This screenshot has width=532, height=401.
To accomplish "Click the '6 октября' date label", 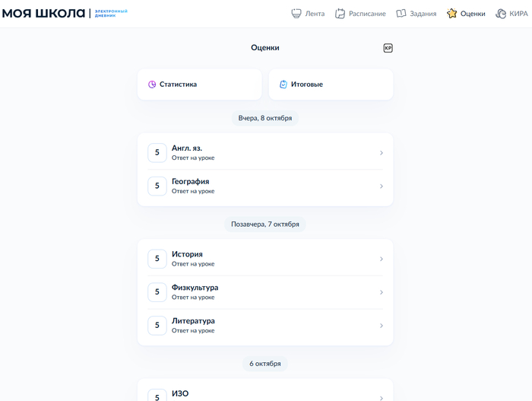I will point(265,364).
